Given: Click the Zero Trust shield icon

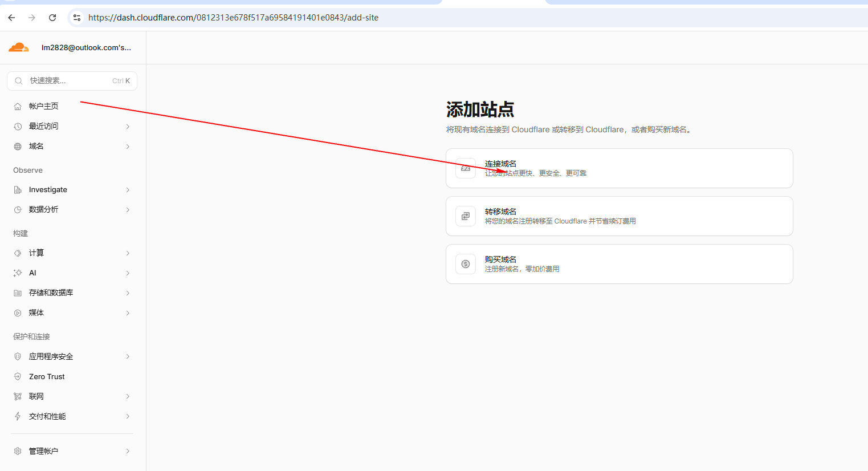Looking at the screenshot, I should point(18,377).
